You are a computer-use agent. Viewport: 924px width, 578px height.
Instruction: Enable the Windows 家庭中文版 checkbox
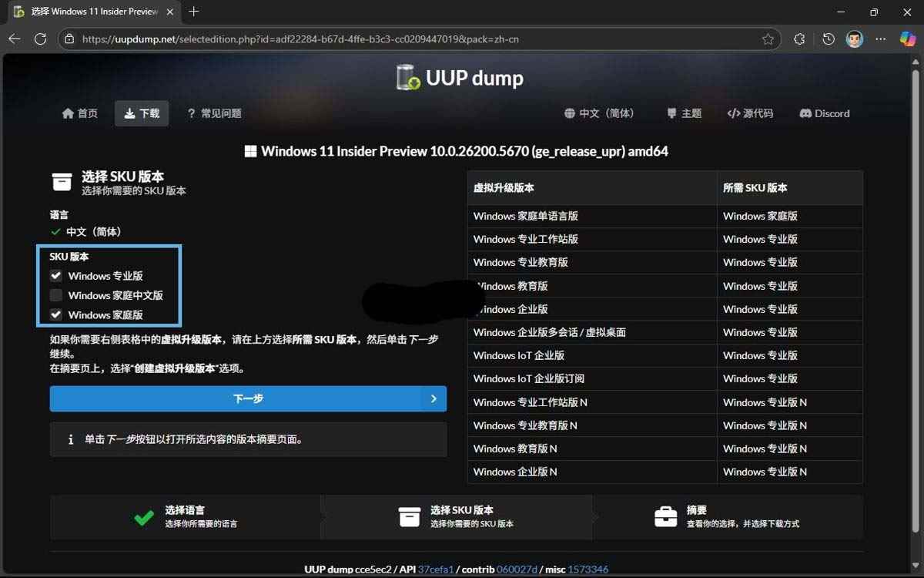click(55, 294)
